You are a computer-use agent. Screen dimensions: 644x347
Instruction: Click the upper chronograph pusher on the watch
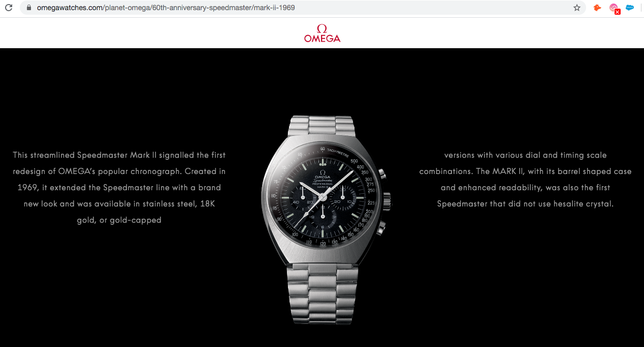382,175
